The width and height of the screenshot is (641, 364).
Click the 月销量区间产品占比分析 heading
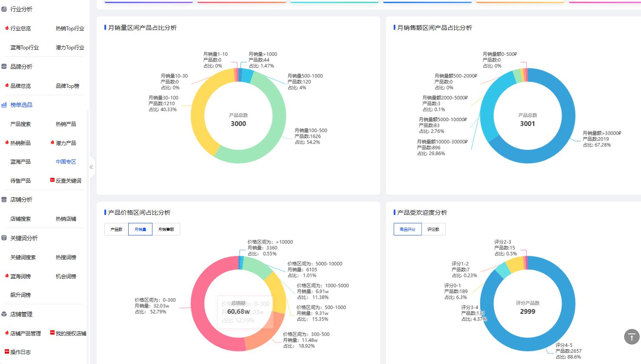pyautogui.click(x=142, y=28)
